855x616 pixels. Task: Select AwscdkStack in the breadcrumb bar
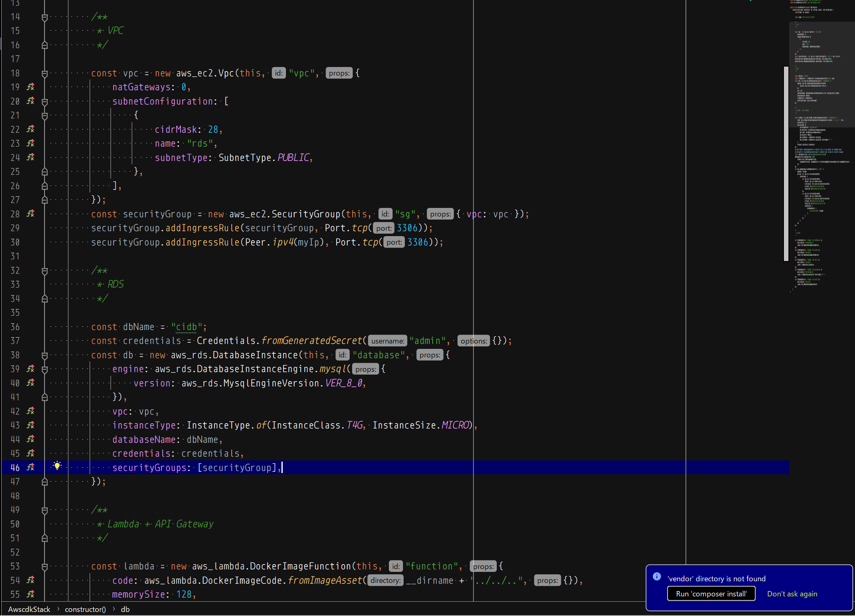[29, 609]
